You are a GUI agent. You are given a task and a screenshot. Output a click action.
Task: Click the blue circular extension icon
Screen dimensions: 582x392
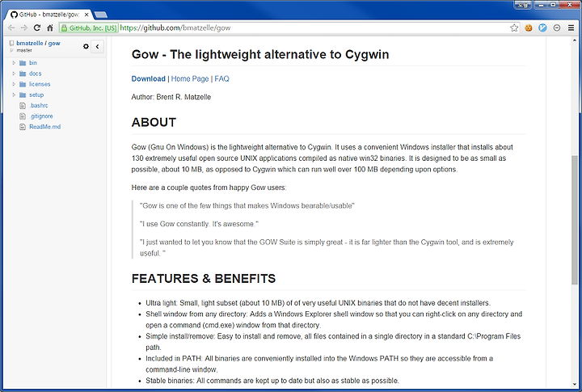pos(542,27)
